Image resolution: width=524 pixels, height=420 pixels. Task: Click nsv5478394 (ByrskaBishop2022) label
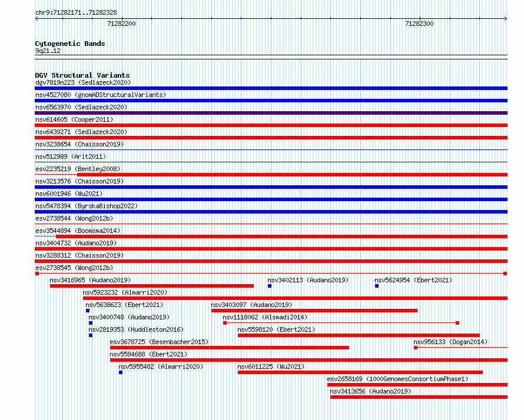click(x=87, y=206)
